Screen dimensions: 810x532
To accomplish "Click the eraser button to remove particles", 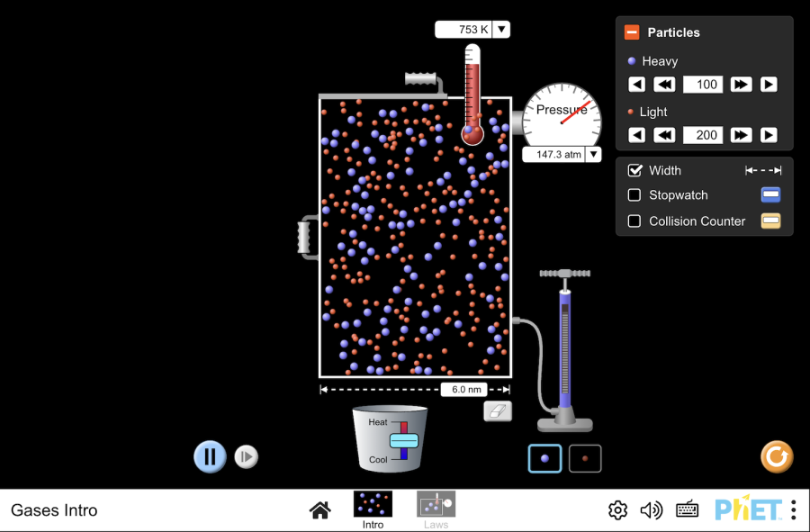I will click(x=498, y=411).
